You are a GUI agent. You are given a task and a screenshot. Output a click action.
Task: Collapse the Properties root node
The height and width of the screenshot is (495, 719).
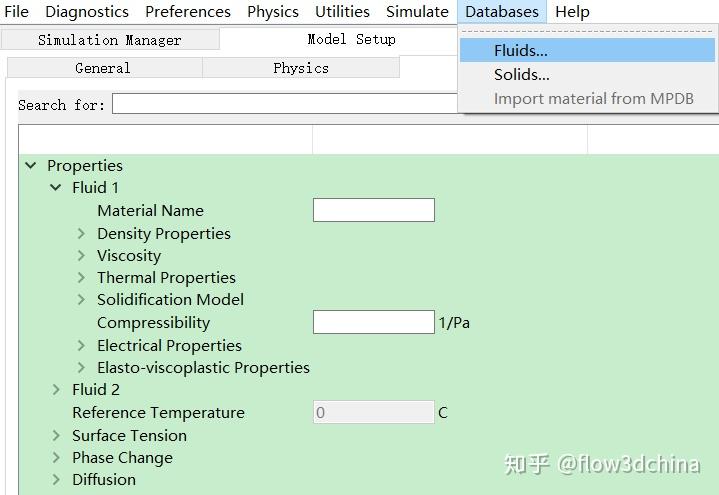(31, 166)
